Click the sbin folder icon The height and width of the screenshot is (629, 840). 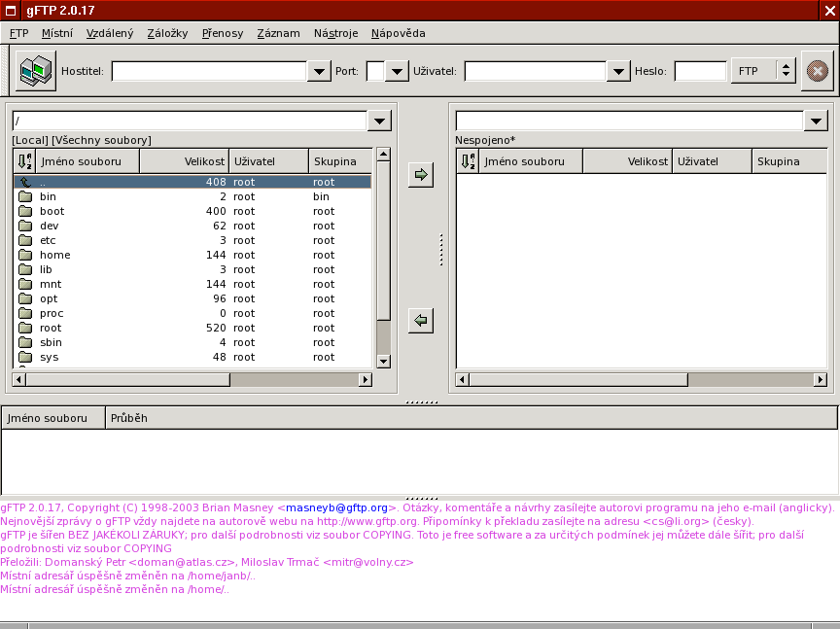tap(25, 342)
